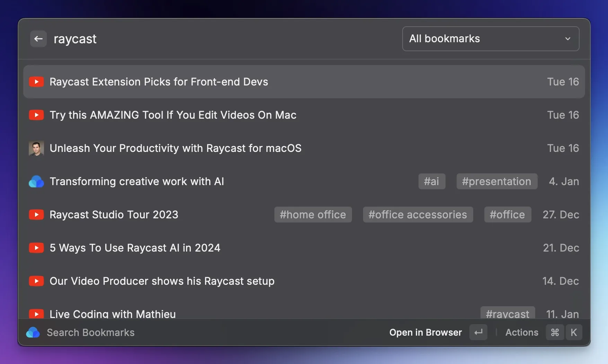Screen dimensions: 608x364
Task: Click YouTube icon for 5 Ways To Use Raycast AI
Action: [36, 248]
